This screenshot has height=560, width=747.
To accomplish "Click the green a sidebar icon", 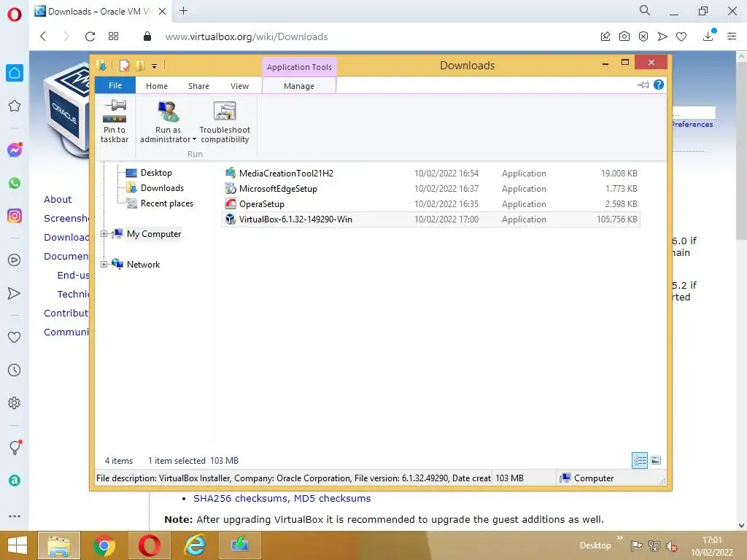I will 15,481.
